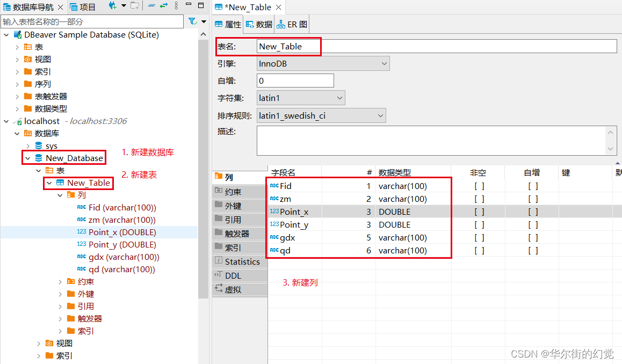Open the 引用 side tab in editor

pos(240,220)
